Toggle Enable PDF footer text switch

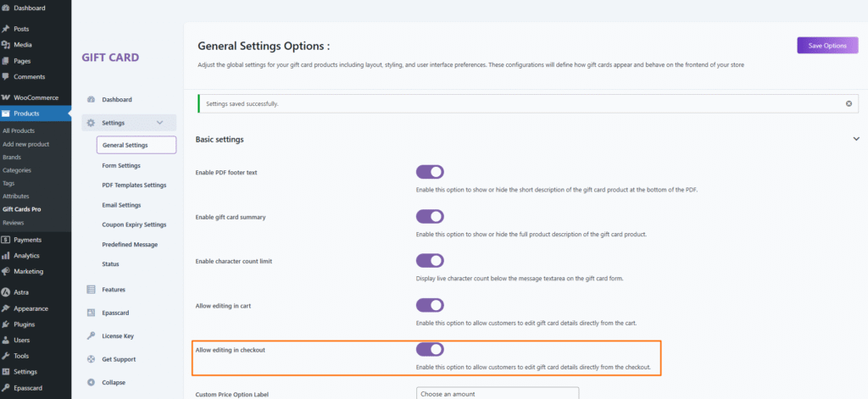pos(430,172)
